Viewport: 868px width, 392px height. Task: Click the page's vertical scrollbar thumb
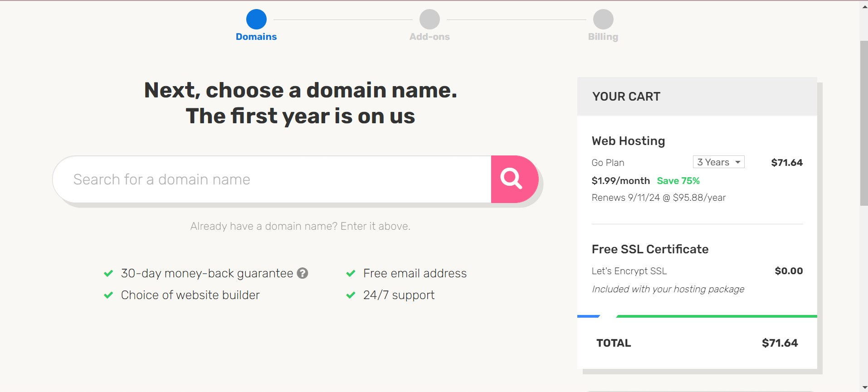pyautogui.click(x=863, y=123)
